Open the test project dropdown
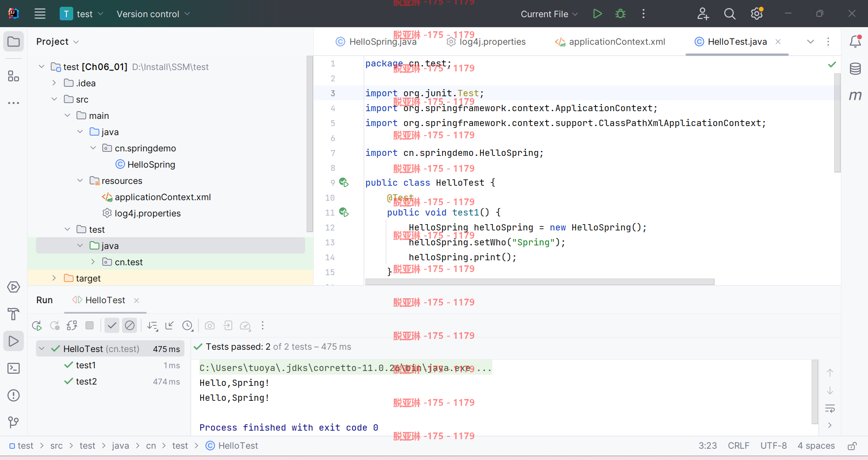Viewport: 868px width, 460px height. click(82, 14)
